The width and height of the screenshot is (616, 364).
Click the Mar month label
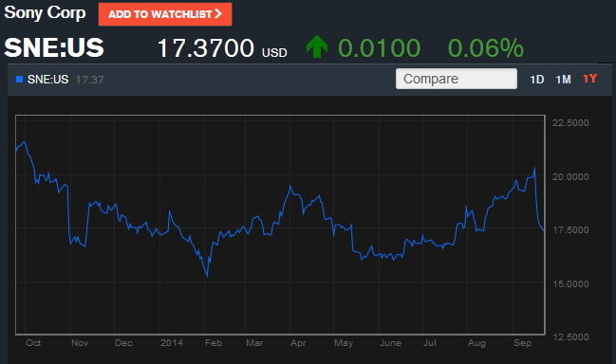[254, 343]
